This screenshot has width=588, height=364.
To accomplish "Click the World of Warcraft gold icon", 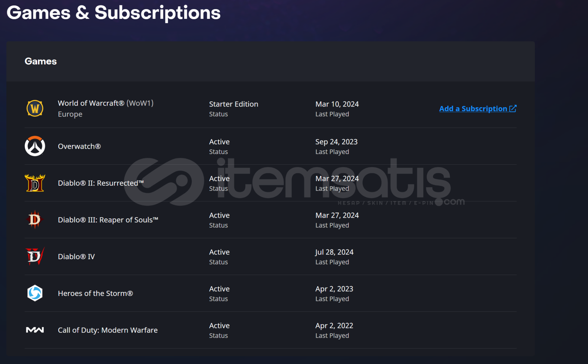I will click(x=35, y=109).
